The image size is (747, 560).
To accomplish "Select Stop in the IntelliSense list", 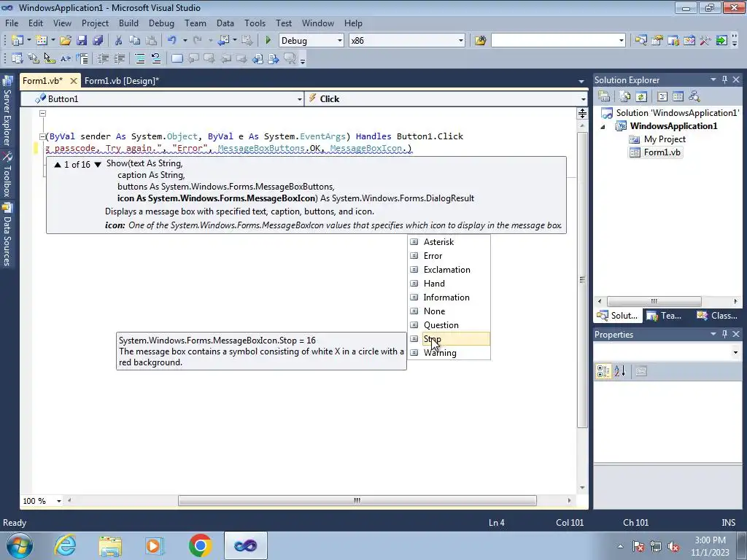I will [449, 339].
